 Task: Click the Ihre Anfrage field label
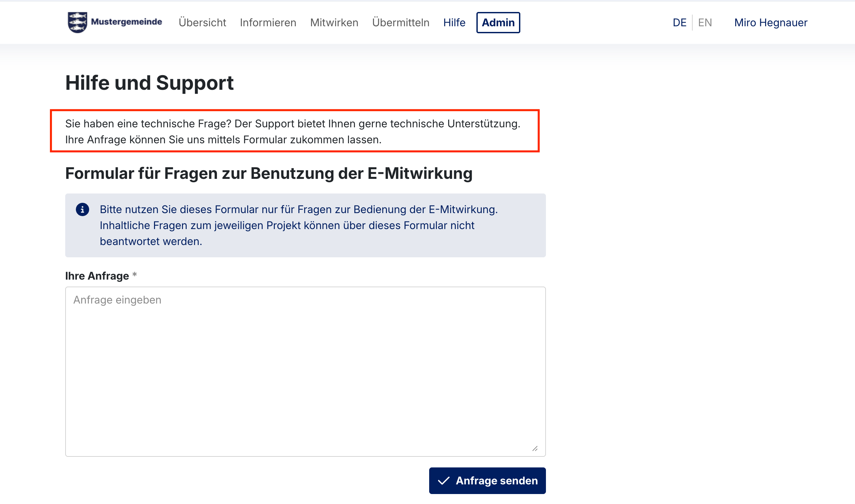pos(97,276)
